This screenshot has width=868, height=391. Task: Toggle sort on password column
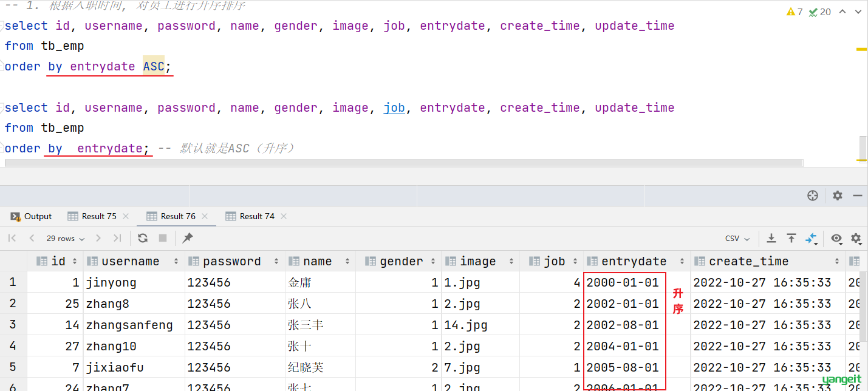(x=278, y=262)
